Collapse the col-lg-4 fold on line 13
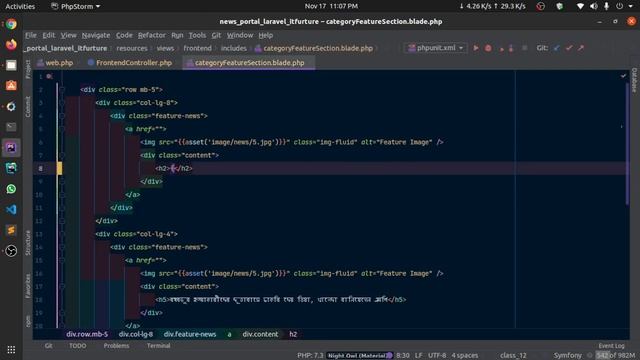The image size is (640, 360). point(62,234)
